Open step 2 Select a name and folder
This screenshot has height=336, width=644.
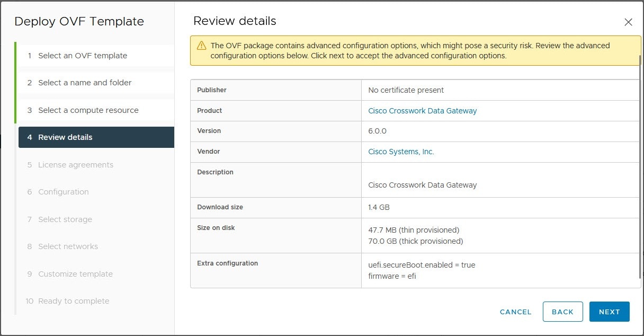pyautogui.click(x=85, y=83)
